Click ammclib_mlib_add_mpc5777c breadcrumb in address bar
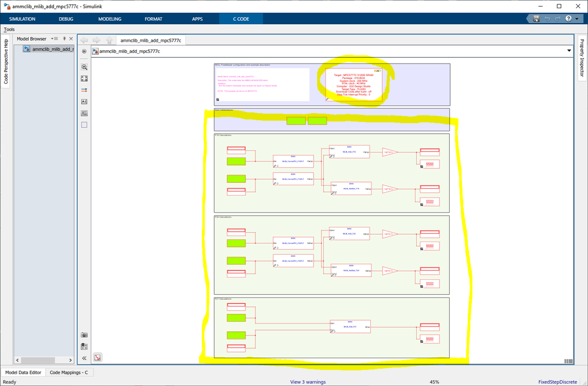Viewport: 588px width, 386px height. point(129,51)
